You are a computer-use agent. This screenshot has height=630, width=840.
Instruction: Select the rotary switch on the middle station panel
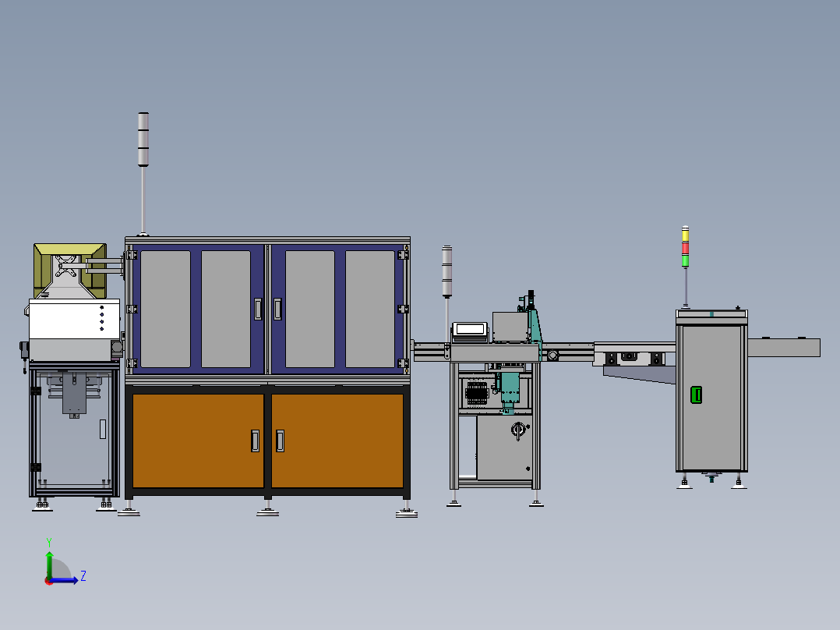(518, 430)
